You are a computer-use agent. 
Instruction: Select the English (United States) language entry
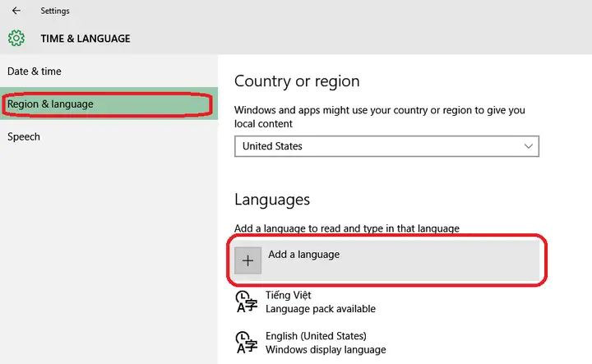(x=386, y=343)
